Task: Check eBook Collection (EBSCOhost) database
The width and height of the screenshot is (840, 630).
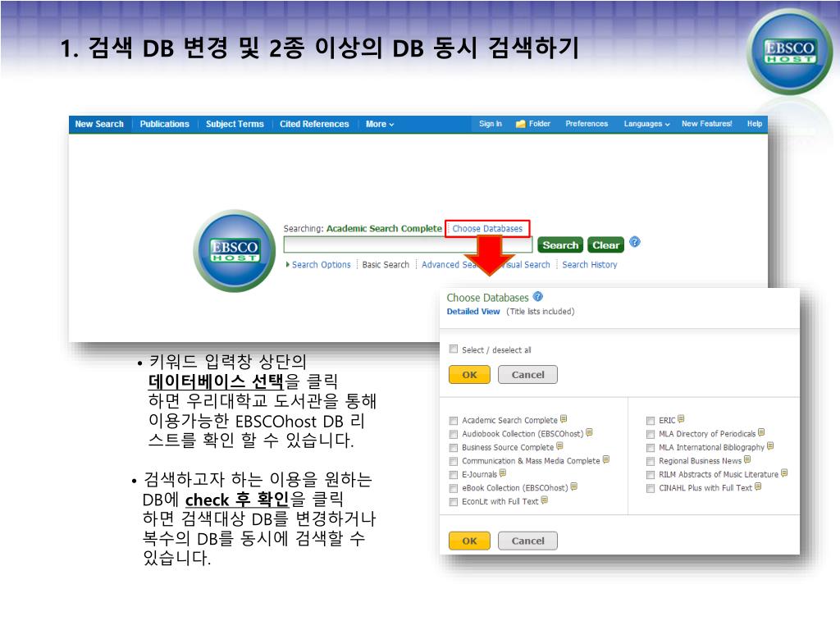Action: click(454, 488)
